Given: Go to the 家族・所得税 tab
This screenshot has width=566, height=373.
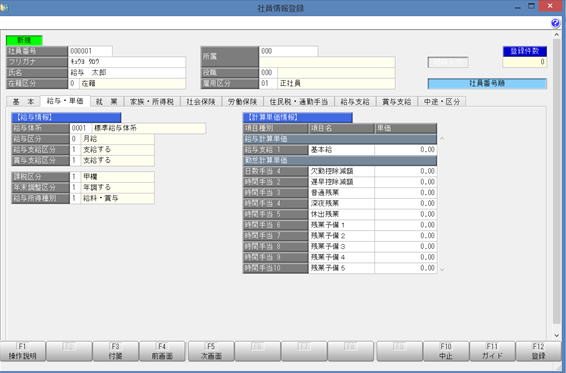Looking at the screenshot, I should [152, 102].
